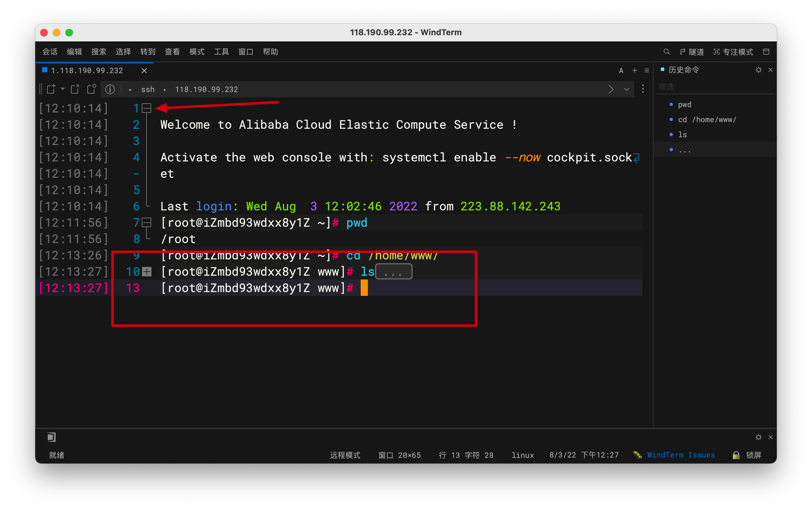Collapse the pwd block fold marker at line 7

tap(147, 222)
